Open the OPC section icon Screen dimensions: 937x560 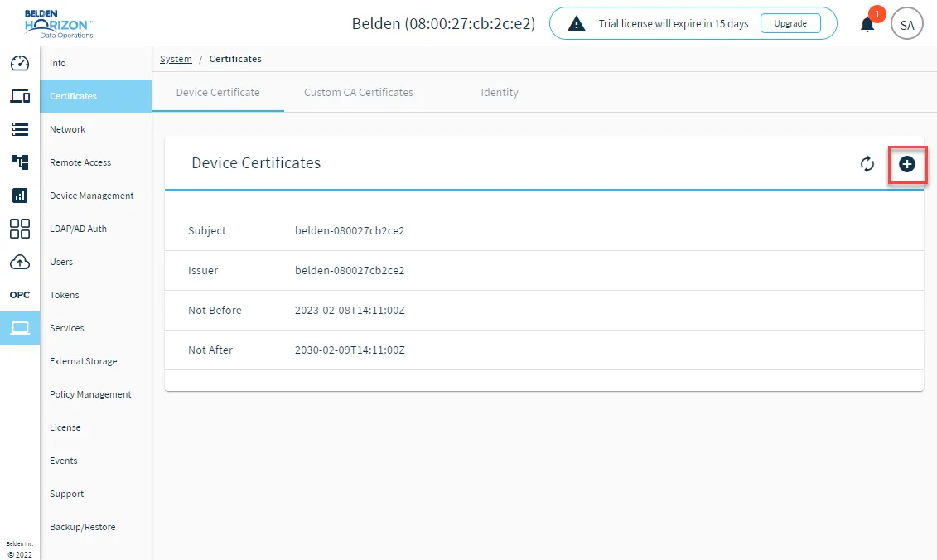20,295
